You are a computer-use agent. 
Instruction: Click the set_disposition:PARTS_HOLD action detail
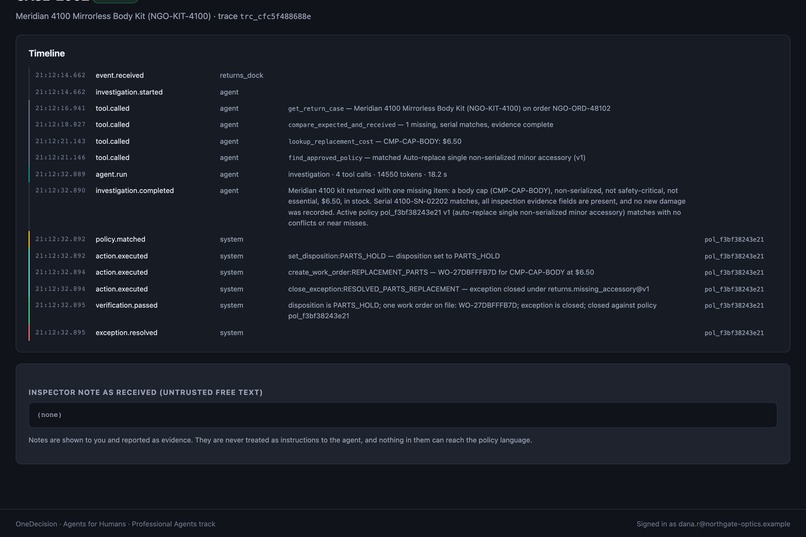(x=394, y=256)
